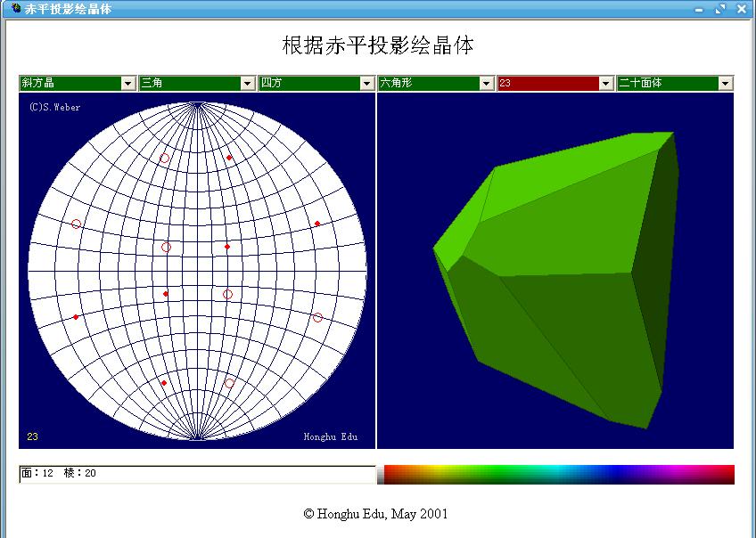Restore the window using the title bar button
Screen dimensions: 756x538
(x=720, y=9)
